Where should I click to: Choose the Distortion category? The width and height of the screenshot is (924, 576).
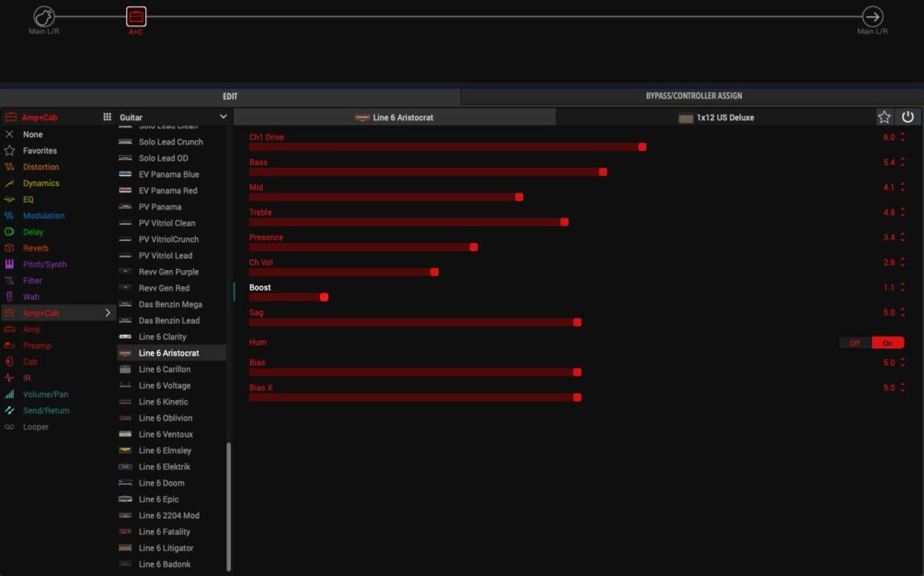coord(41,167)
